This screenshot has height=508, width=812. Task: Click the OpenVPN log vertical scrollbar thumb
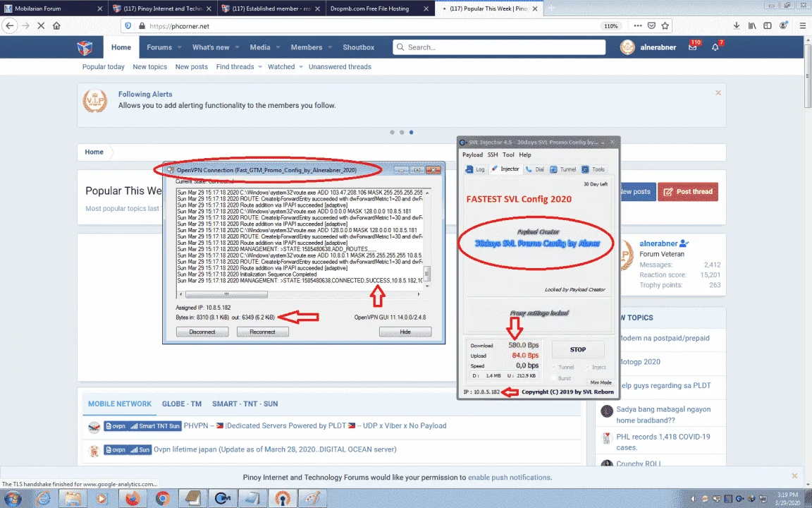click(x=427, y=273)
